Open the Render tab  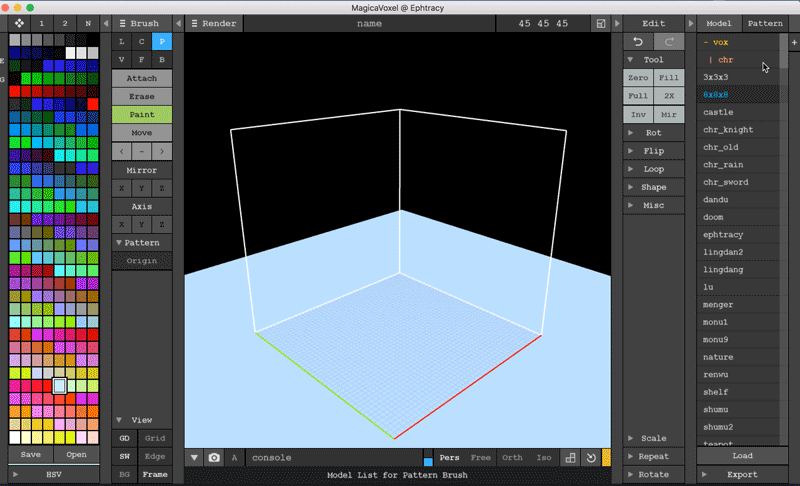coord(214,23)
